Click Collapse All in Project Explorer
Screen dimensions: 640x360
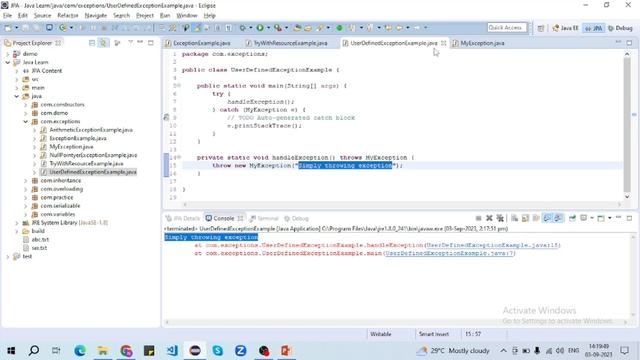92,43
